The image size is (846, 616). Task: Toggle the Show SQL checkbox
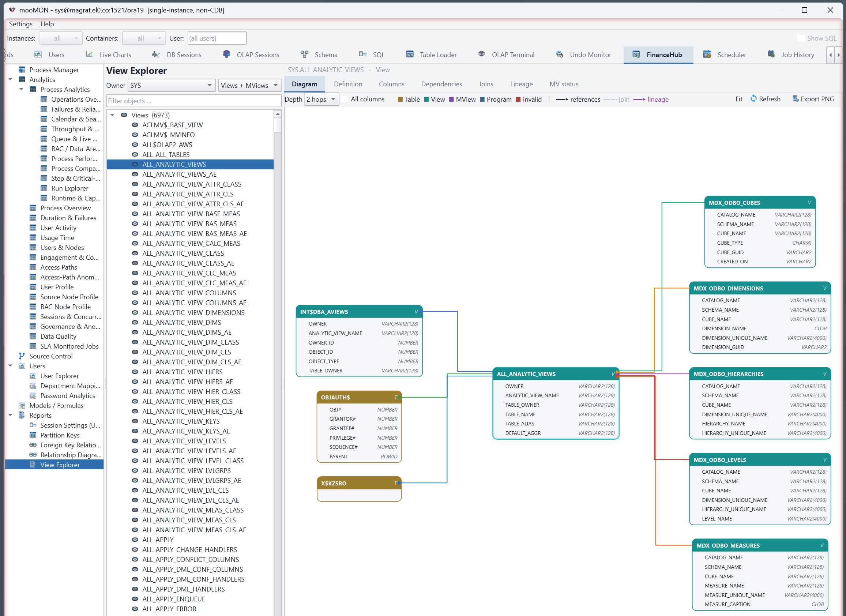click(x=801, y=38)
